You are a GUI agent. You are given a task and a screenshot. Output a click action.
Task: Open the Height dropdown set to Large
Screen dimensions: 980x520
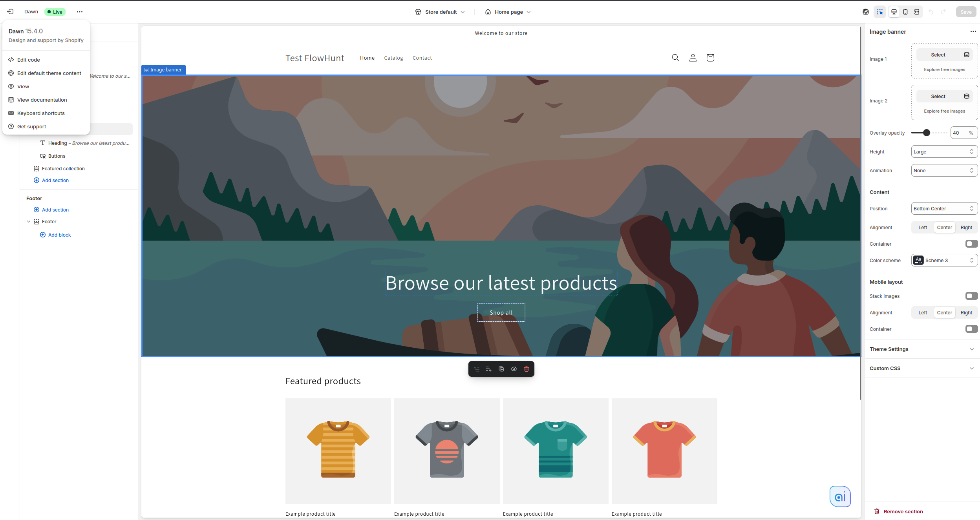pyautogui.click(x=944, y=151)
